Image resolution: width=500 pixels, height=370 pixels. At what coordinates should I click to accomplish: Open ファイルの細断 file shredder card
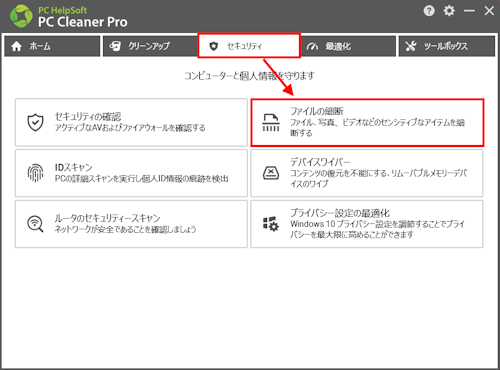coord(367,122)
